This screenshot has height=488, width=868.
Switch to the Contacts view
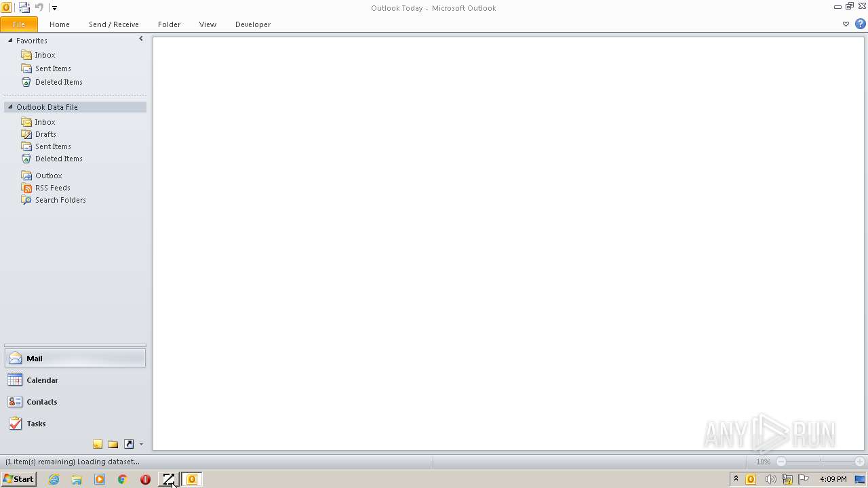75,402
